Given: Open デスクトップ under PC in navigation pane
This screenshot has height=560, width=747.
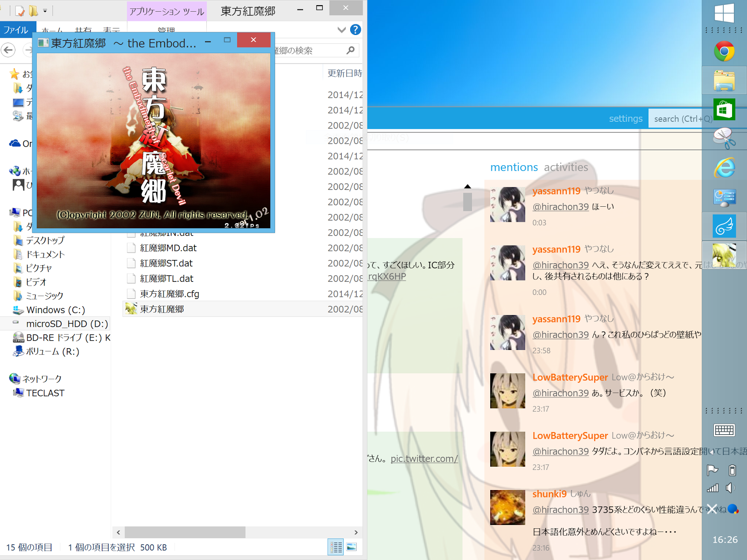Looking at the screenshot, I should (x=45, y=240).
